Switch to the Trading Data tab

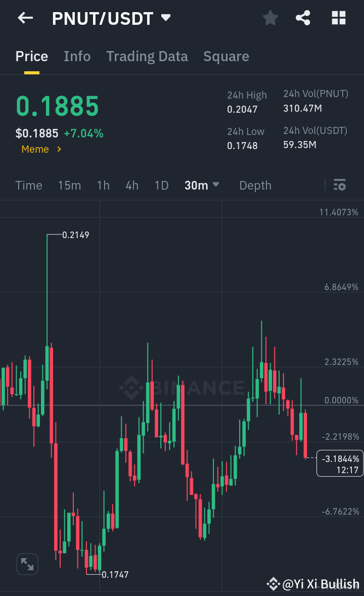point(147,56)
